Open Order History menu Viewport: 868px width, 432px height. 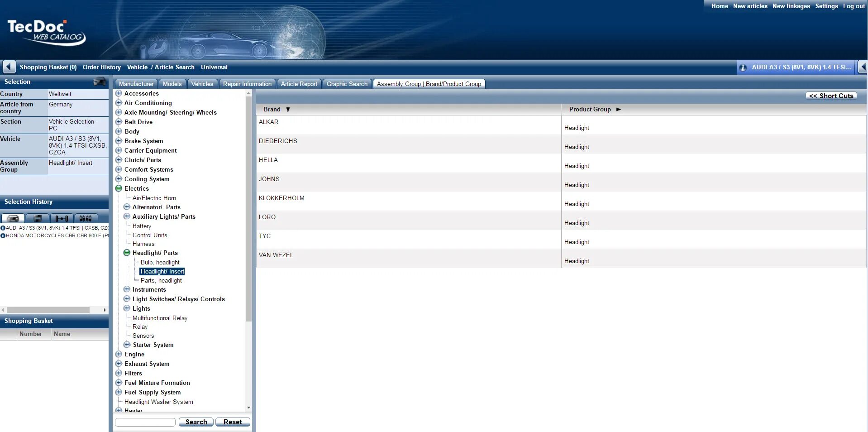[x=102, y=67]
